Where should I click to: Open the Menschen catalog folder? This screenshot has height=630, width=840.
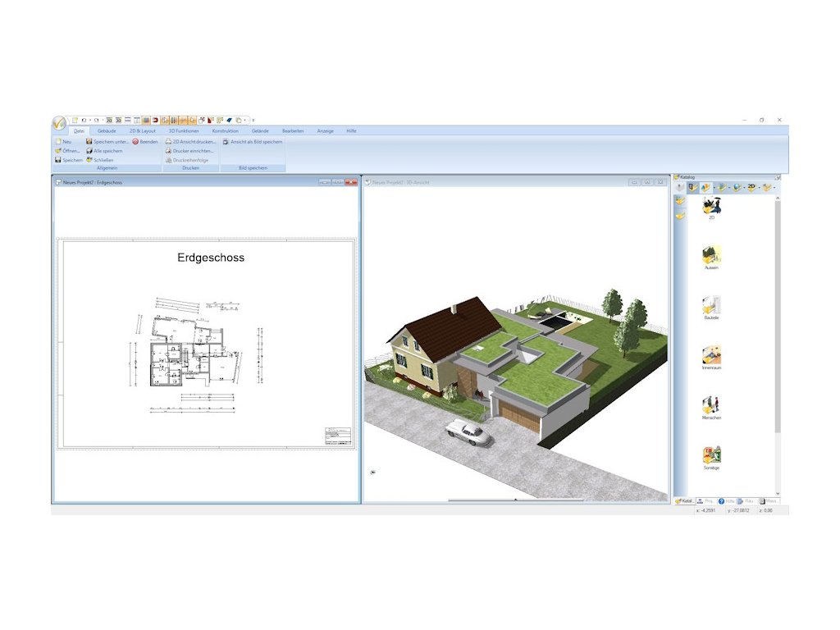pyautogui.click(x=711, y=405)
